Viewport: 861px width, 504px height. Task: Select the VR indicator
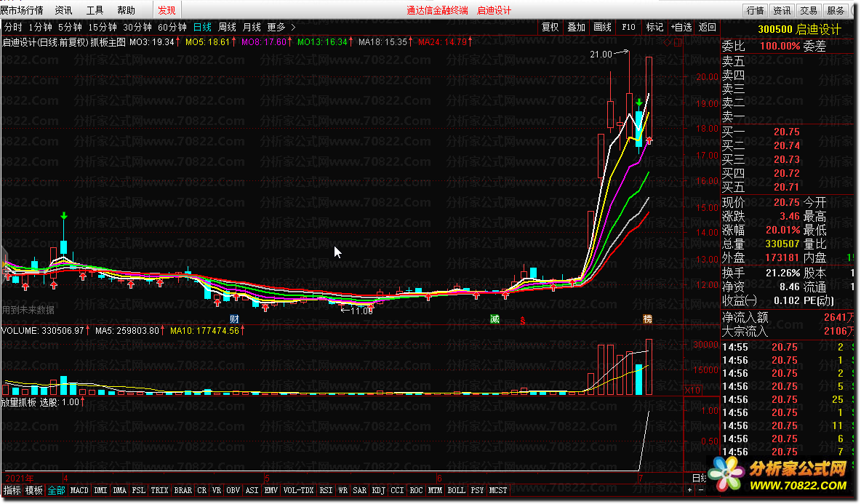coord(217,490)
